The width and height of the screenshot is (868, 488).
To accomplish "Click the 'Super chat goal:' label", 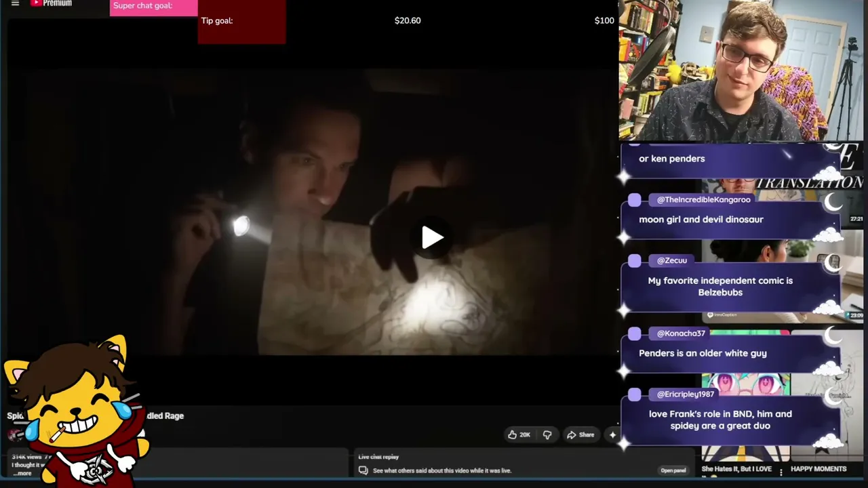I will click(x=143, y=5).
